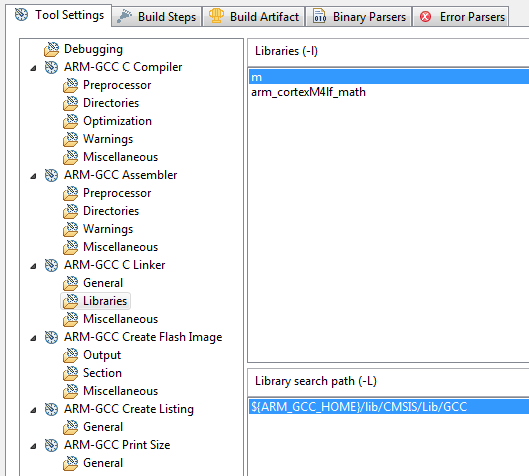Open the Section settings page
Screen dimensions: 529x476
[102, 373]
